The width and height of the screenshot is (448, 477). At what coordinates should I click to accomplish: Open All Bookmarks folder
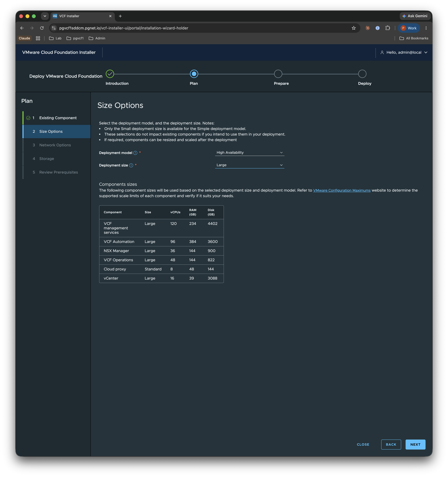pyautogui.click(x=414, y=38)
